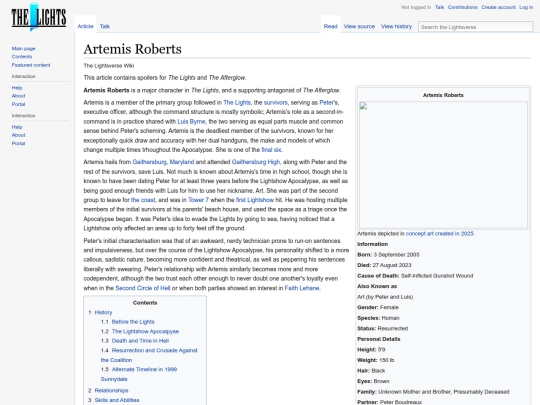
Task: Open the first Lightshow link
Action: click(255, 200)
